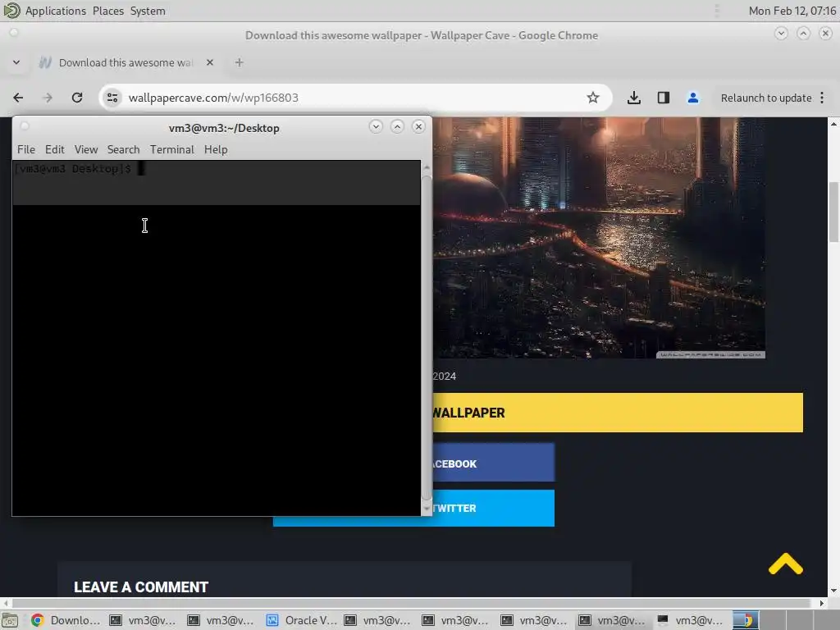Viewport: 840px width, 630px height.
Task: Reload the Wallpaper Cave page
Action: pyautogui.click(x=77, y=98)
